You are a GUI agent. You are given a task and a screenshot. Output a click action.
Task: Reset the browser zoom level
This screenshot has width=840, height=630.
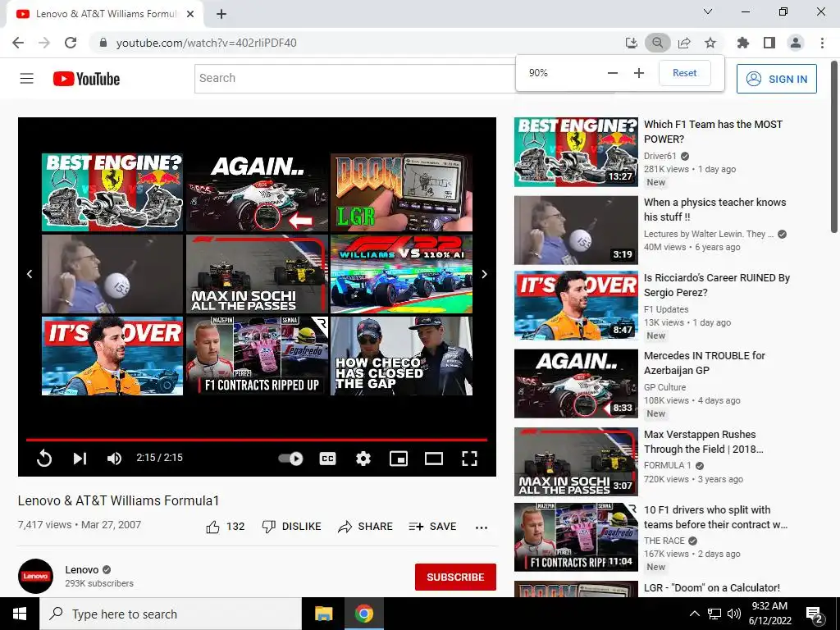coord(685,73)
